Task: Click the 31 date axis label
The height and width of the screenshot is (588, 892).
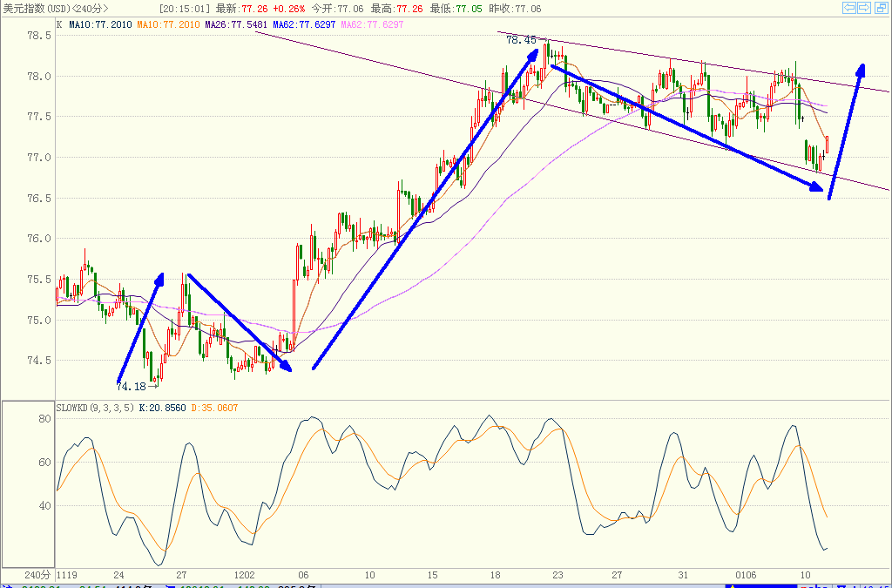Action: click(682, 575)
